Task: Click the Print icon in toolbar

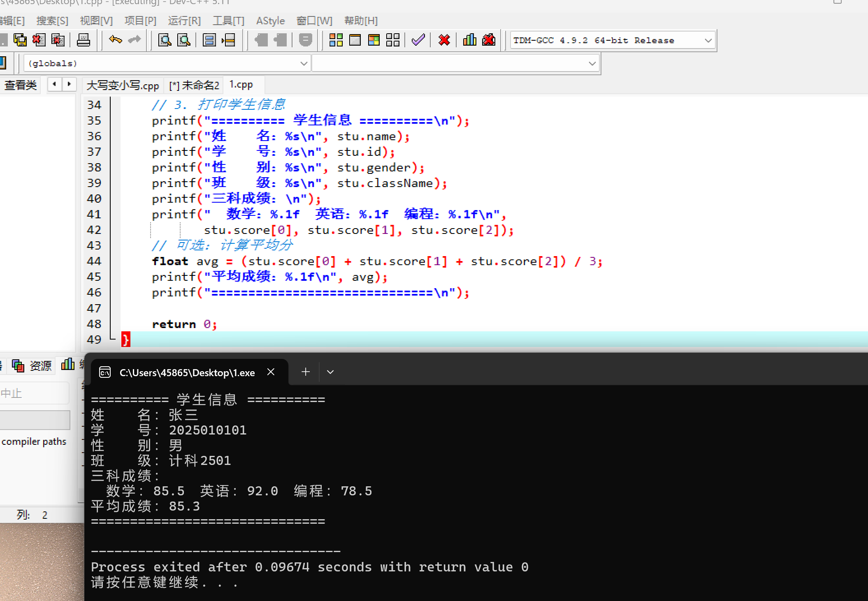Action: point(83,40)
